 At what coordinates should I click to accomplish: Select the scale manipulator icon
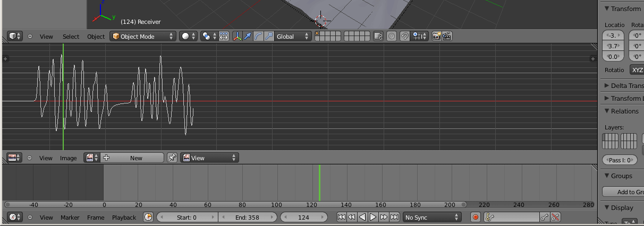pos(269,37)
